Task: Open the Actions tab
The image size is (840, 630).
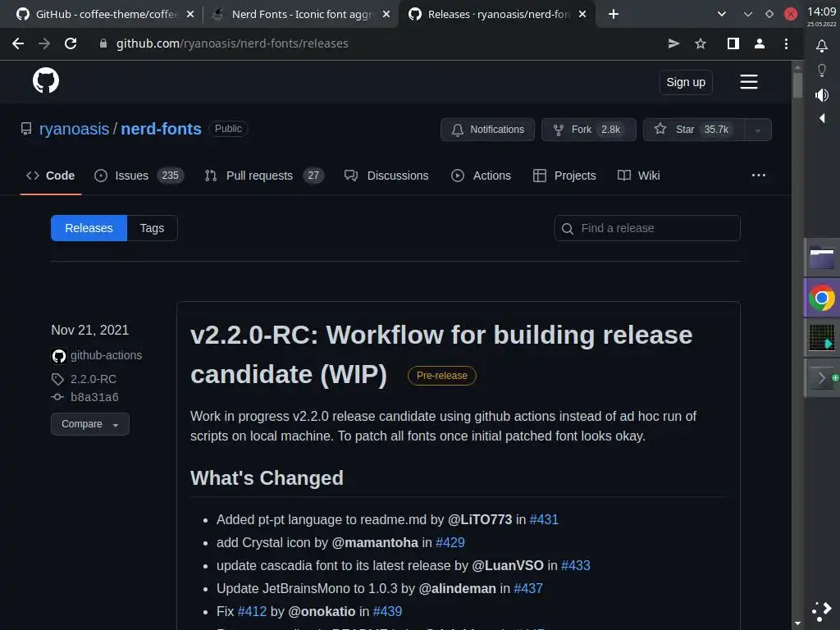Action: click(481, 176)
